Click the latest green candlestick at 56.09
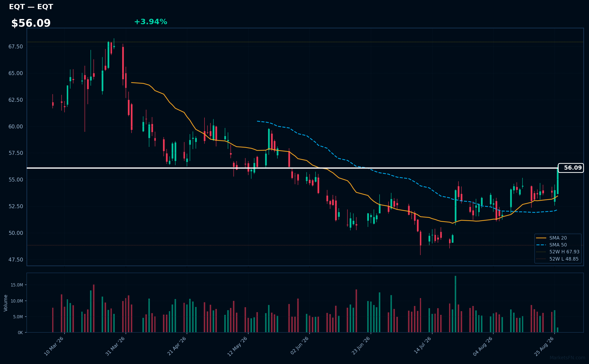The width and height of the screenshot is (589, 364). click(558, 181)
